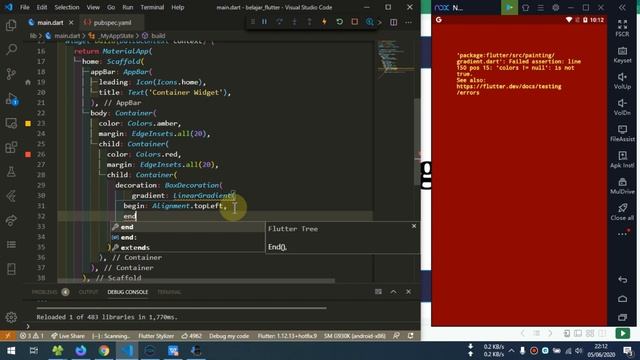Viewport: 640px width, 360px height.
Task: Close the main.dart tab
Action: (71, 22)
